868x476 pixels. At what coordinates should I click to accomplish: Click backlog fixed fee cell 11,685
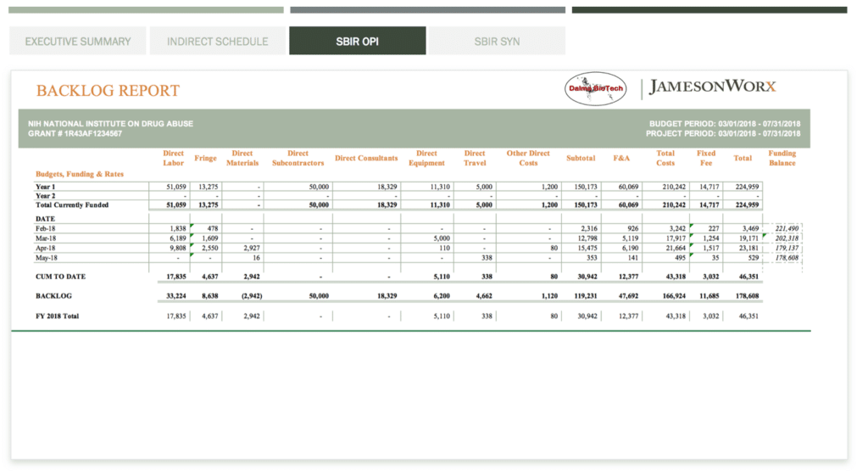pyautogui.click(x=709, y=296)
